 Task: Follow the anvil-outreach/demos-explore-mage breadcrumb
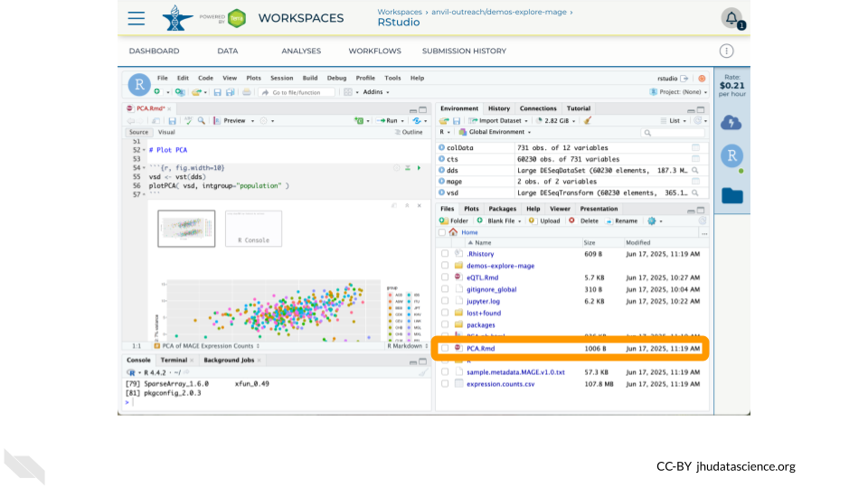[499, 12]
